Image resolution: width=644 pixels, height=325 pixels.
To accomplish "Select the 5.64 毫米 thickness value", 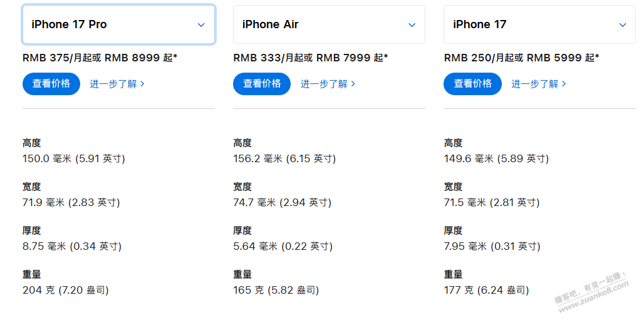I will [255, 247].
